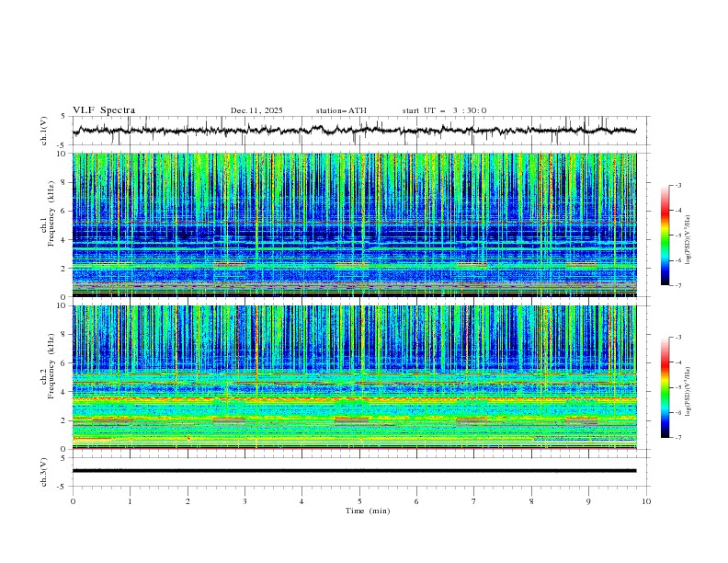Click the ch.3(V) waveform axis label
The width and height of the screenshot is (728, 563).
[44, 470]
